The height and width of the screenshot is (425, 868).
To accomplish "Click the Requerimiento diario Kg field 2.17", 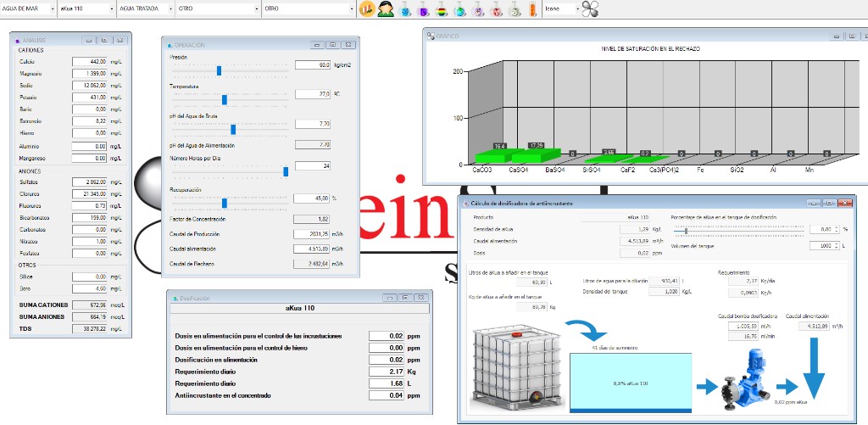I will [387, 372].
